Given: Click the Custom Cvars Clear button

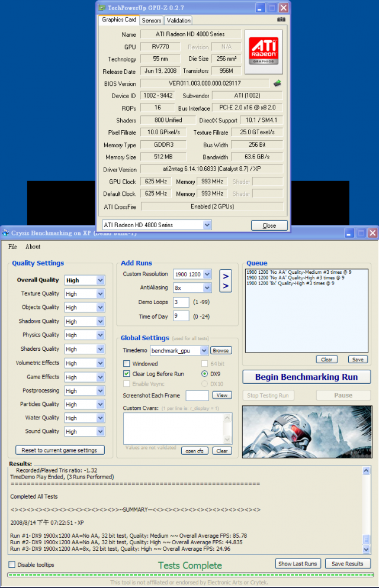Looking at the screenshot, I should click(x=221, y=451).
